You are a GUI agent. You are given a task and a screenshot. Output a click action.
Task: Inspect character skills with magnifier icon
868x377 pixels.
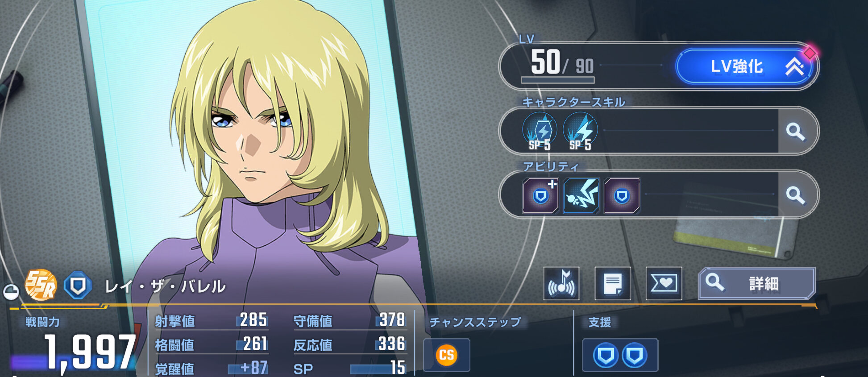(x=795, y=131)
